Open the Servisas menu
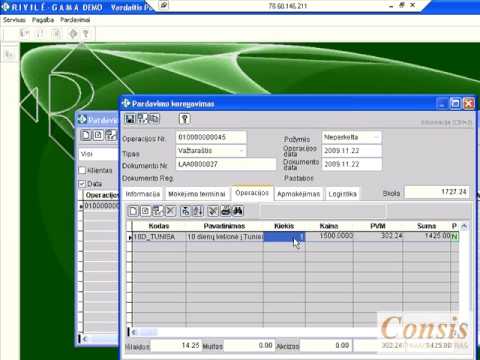Screen dimensions: 480x360 [14, 20]
